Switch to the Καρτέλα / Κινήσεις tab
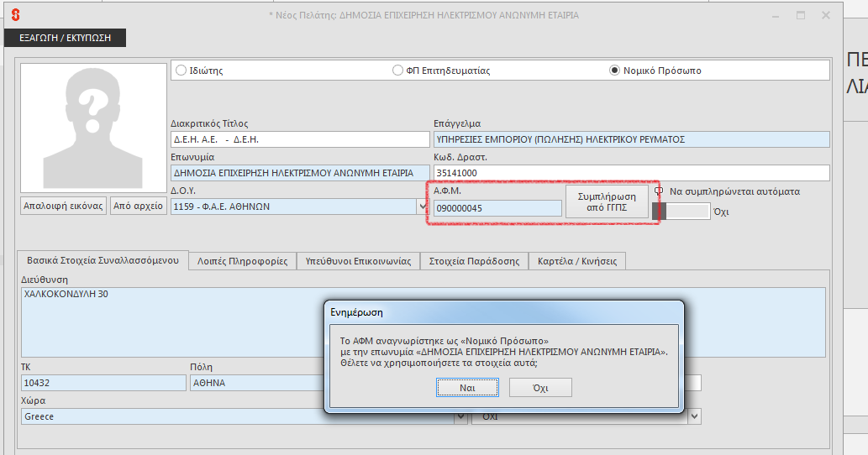Screen dimensions: 868x455 point(577,262)
